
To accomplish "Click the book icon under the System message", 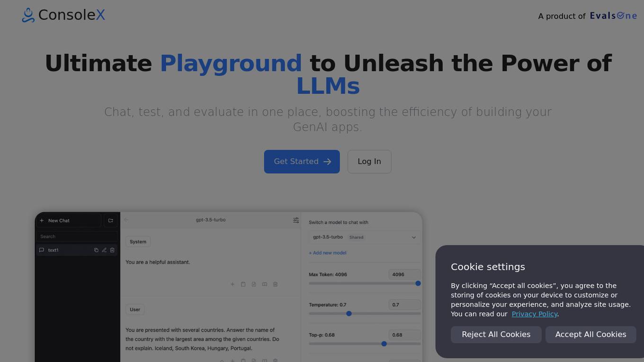I will [x=264, y=284].
